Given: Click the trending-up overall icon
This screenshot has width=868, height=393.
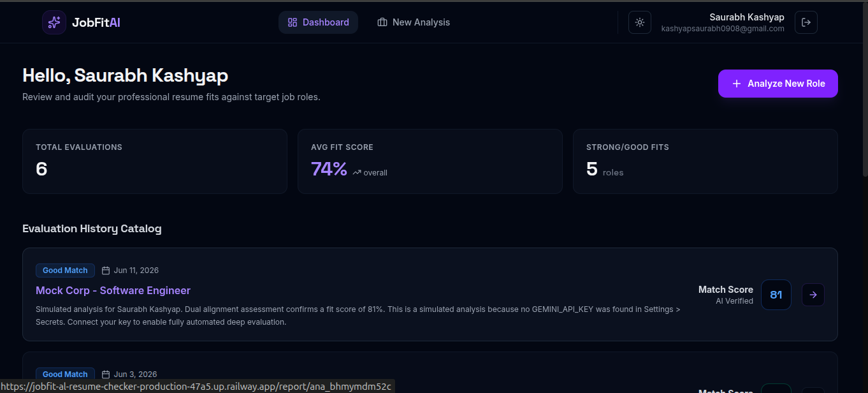Looking at the screenshot, I should (357, 173).
